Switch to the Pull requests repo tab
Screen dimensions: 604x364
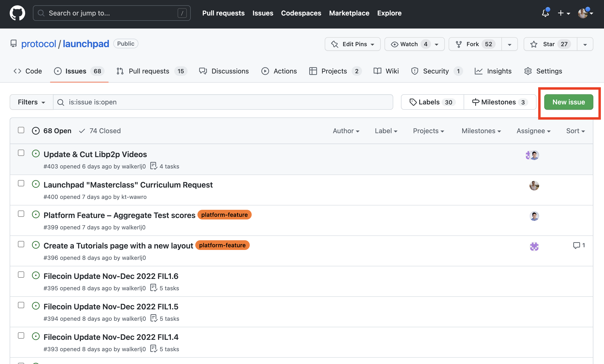tap(152, 71)
